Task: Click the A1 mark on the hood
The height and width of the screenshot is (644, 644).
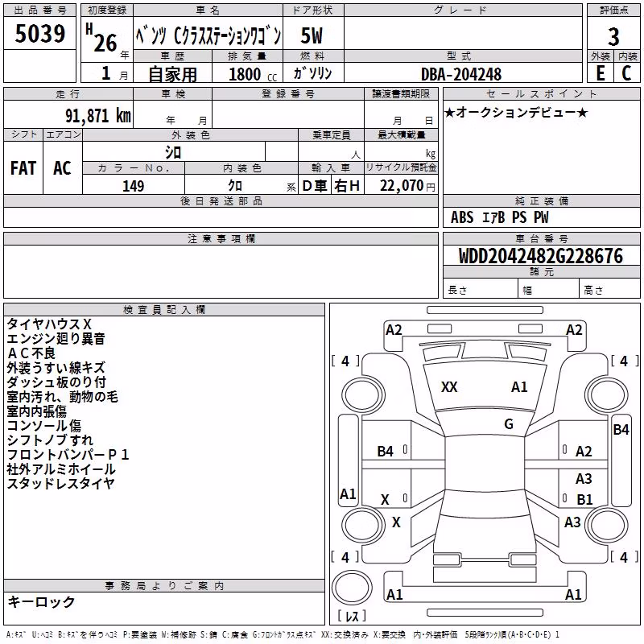Action: pyautogui.click(x=519, y=387)
